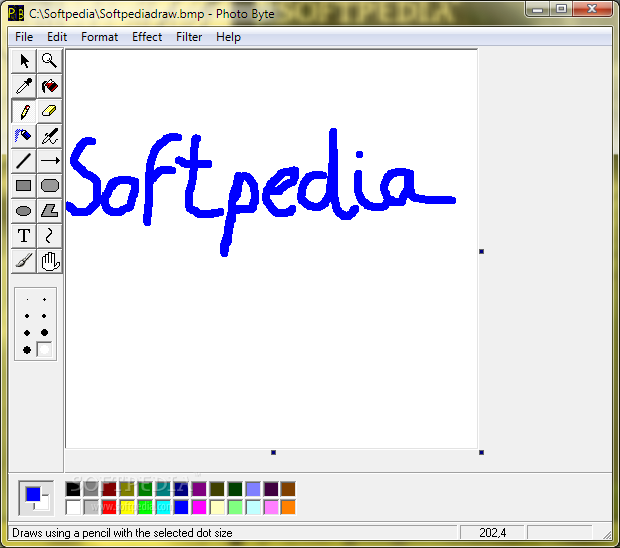Viewport: 620px width, 548px height.
Task: Open the Help menu
Action: click(228, 37)
